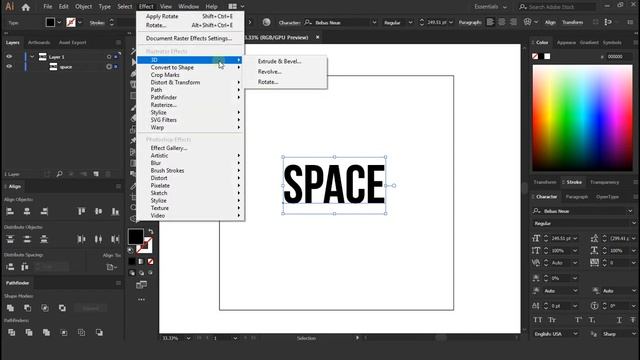The width and height of the screenshot is (640, 360).
Task: Click the target circle for space sublayer
Action: click(109, 67)
